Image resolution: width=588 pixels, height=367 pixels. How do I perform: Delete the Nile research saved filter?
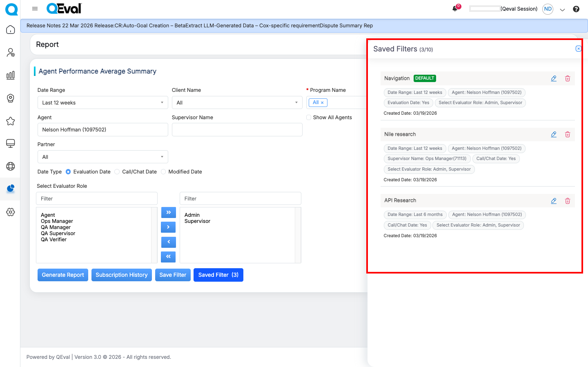(567, 134)
